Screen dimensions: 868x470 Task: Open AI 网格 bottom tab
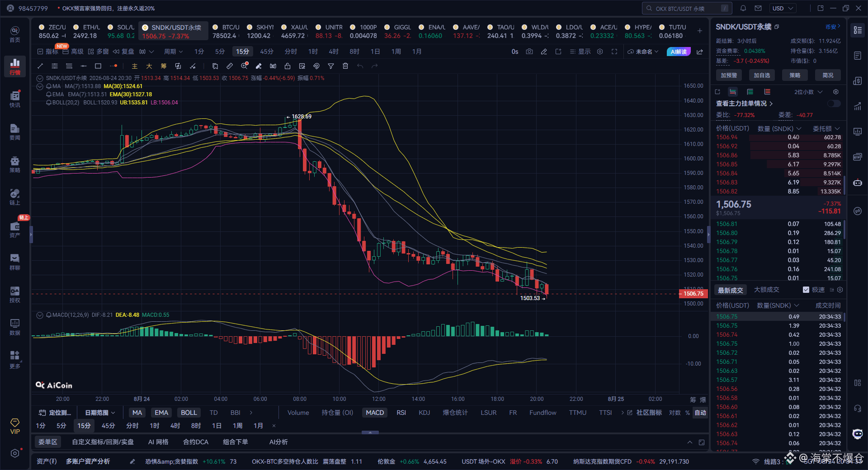click(158, 442)
